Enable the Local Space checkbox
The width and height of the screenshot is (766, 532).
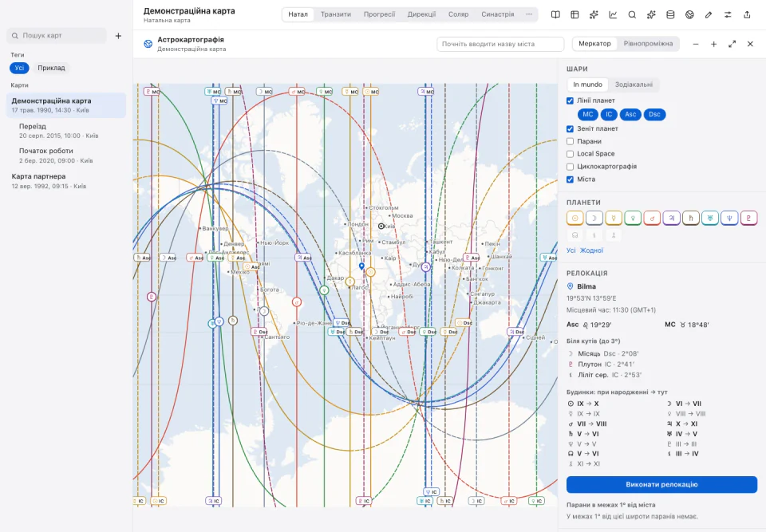click(x=570, y=154)
